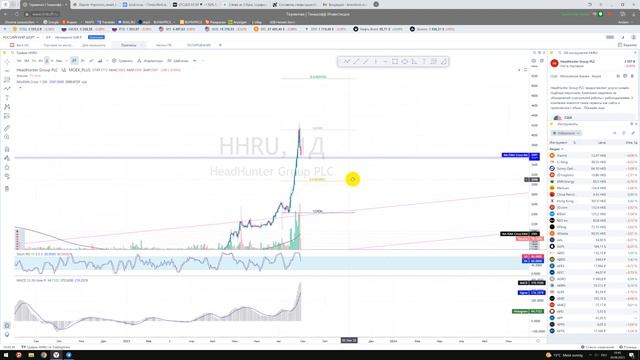This screenshot has width=640, height=360.
Task: Pick the rectangle shape in floating drawing toolbar
Action: [395, 61]
